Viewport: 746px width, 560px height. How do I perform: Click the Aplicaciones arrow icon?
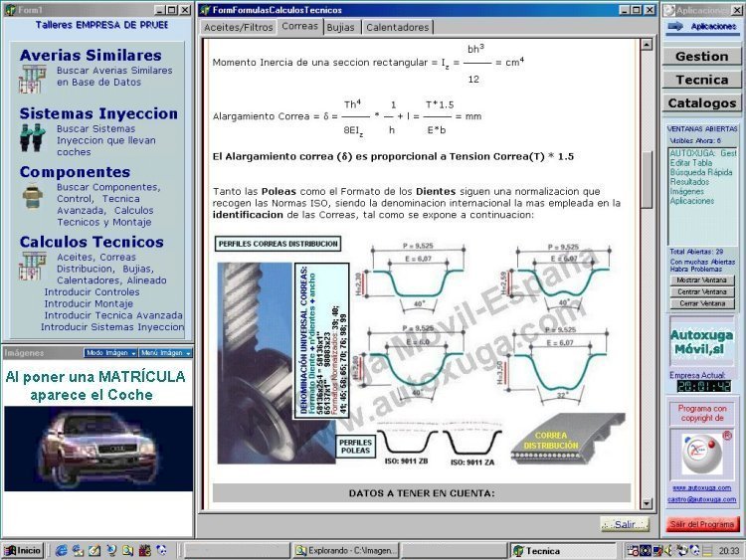pyautogui.click(x=675, y=26)
